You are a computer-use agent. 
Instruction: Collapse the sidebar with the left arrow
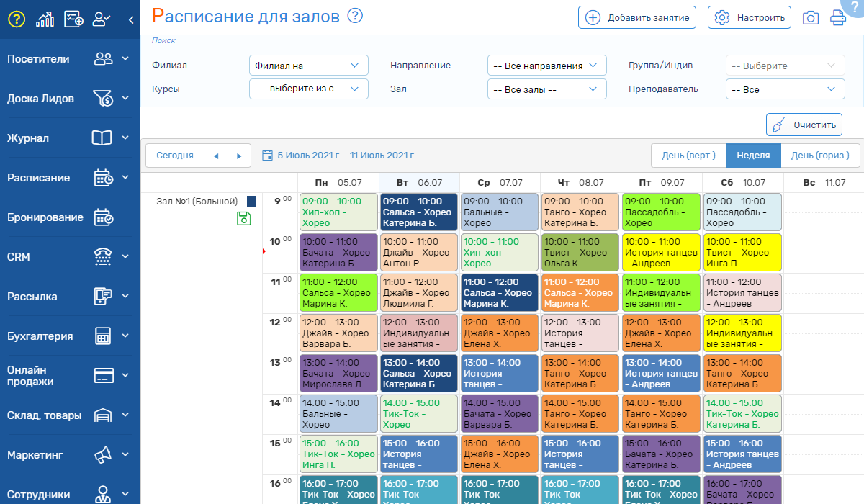click(x=131, y=19)
